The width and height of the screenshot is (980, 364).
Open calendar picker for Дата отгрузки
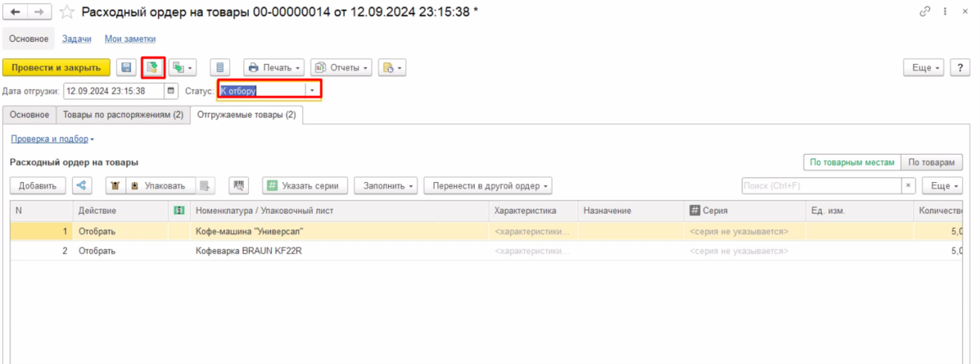[172, 91]
